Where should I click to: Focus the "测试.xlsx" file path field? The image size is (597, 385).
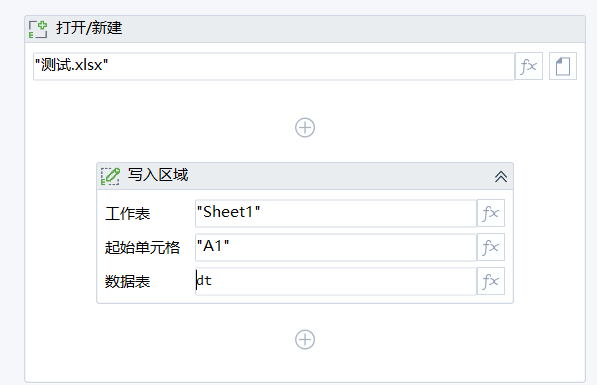[274, 66]
